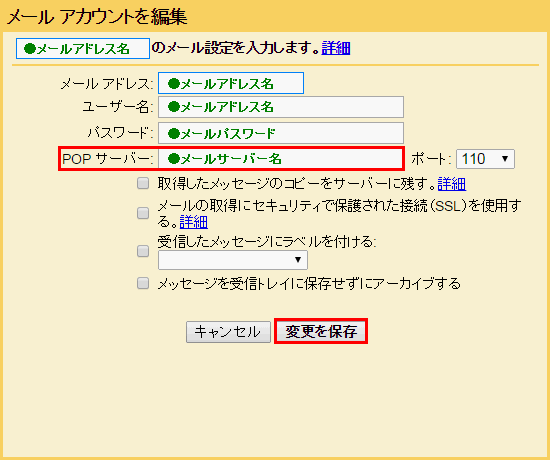Viewport: 550px width, 460px height.
Task: Tick the leave copy on server checkbox
Action: [x=143, y=183]
